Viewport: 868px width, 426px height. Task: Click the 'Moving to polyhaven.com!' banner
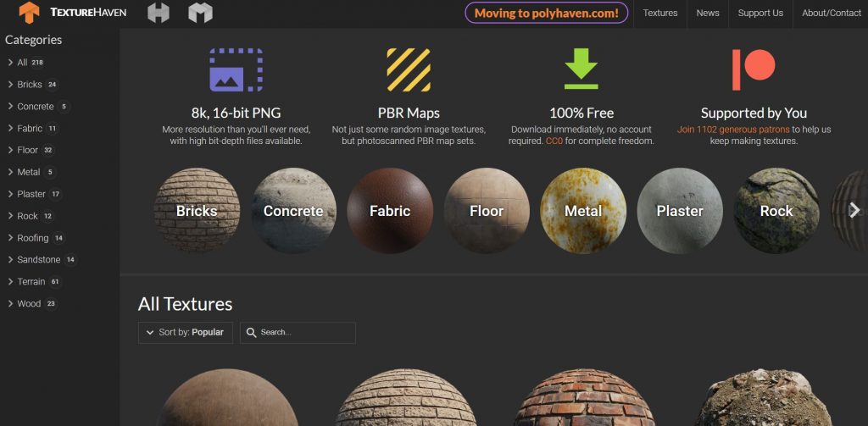(x=547, y=14)
